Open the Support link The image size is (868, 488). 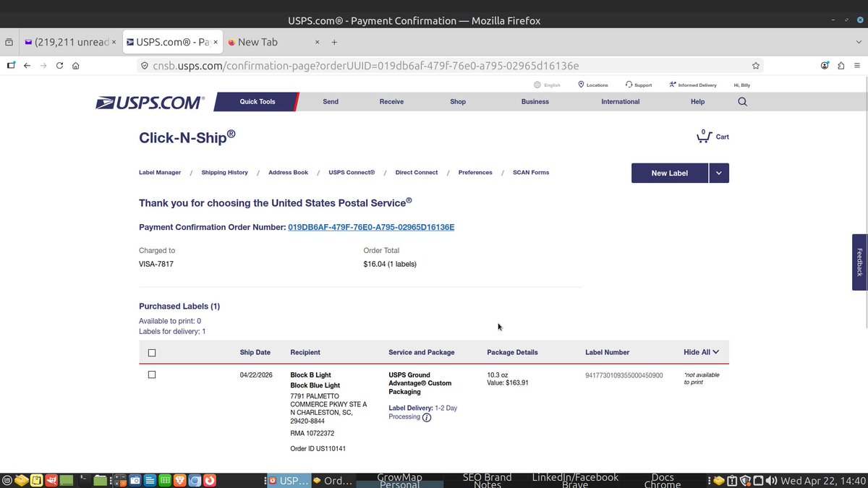[x=639, y=85]
